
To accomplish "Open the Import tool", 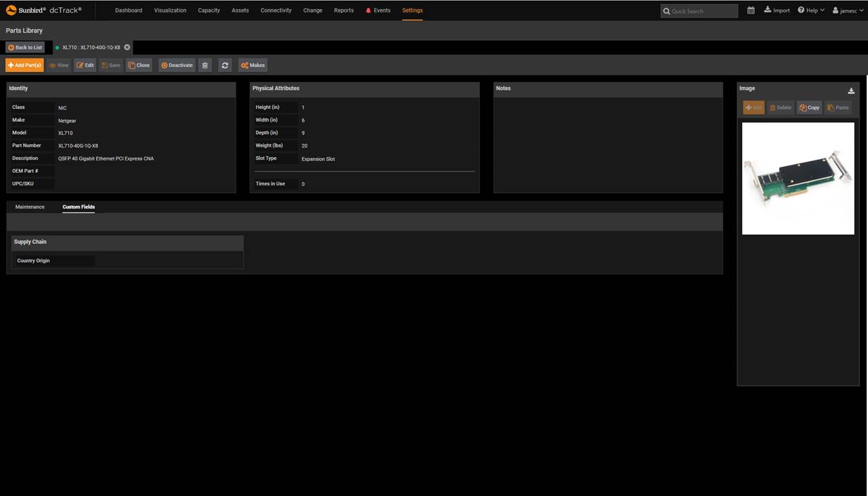I will point(776,10).
